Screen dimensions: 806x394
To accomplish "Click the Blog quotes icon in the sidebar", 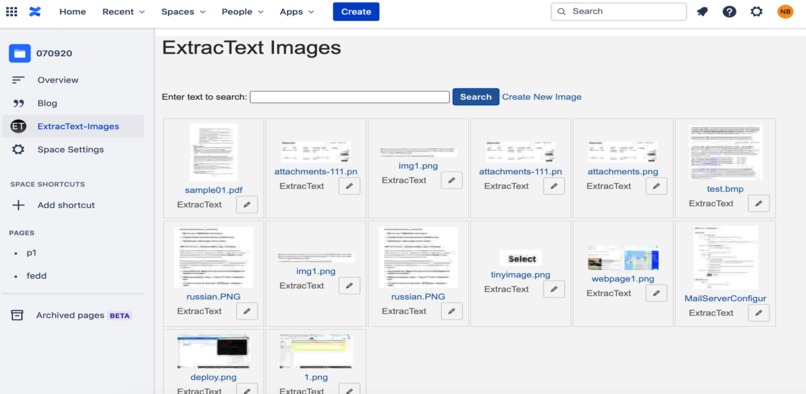I will coord(19,103).
